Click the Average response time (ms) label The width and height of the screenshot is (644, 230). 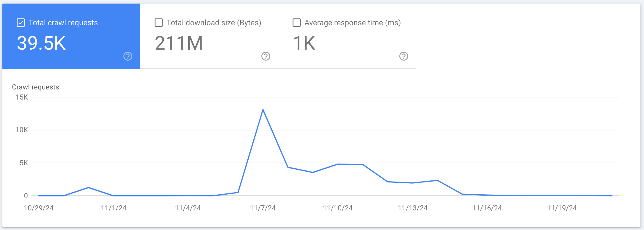[353, 23]
